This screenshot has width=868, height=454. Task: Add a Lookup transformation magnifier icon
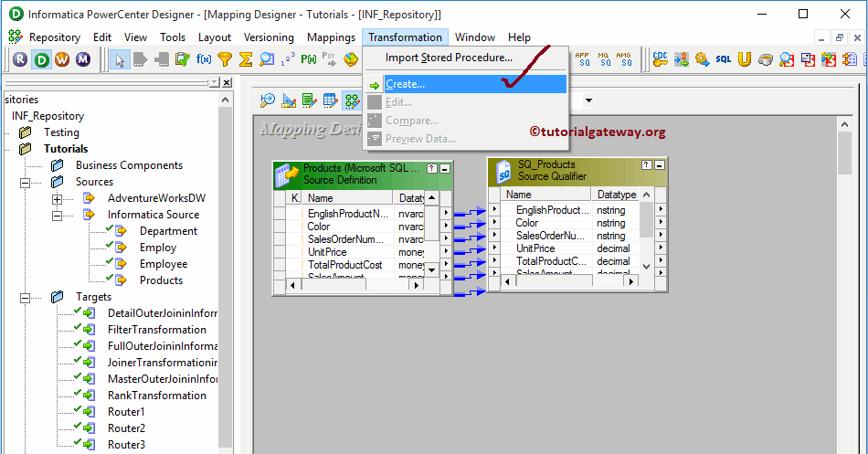267,59
